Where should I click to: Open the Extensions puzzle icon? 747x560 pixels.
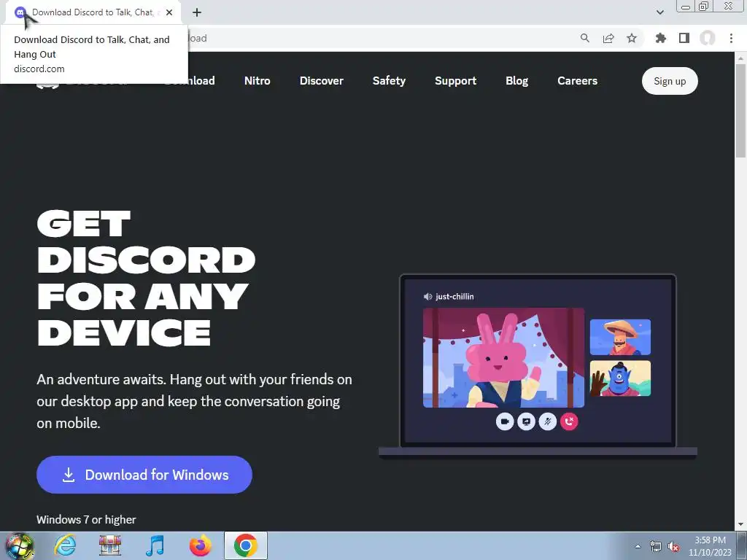[x=660, y=38]
